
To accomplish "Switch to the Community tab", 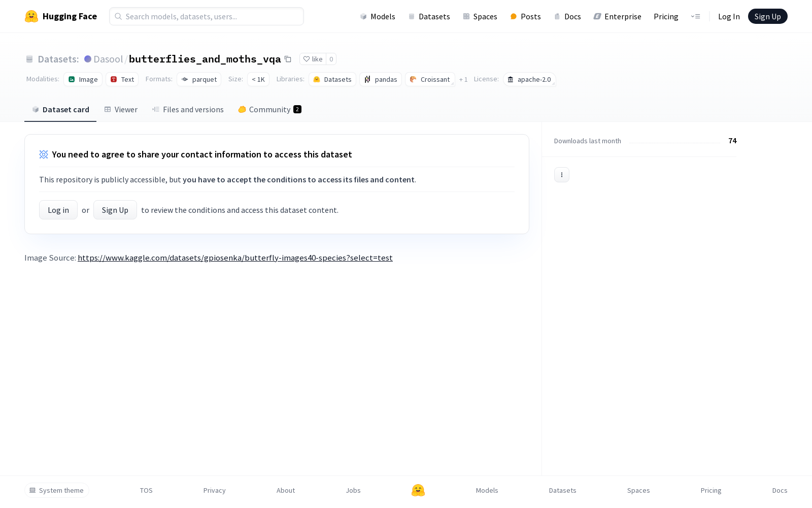I will tap(269, 109).
